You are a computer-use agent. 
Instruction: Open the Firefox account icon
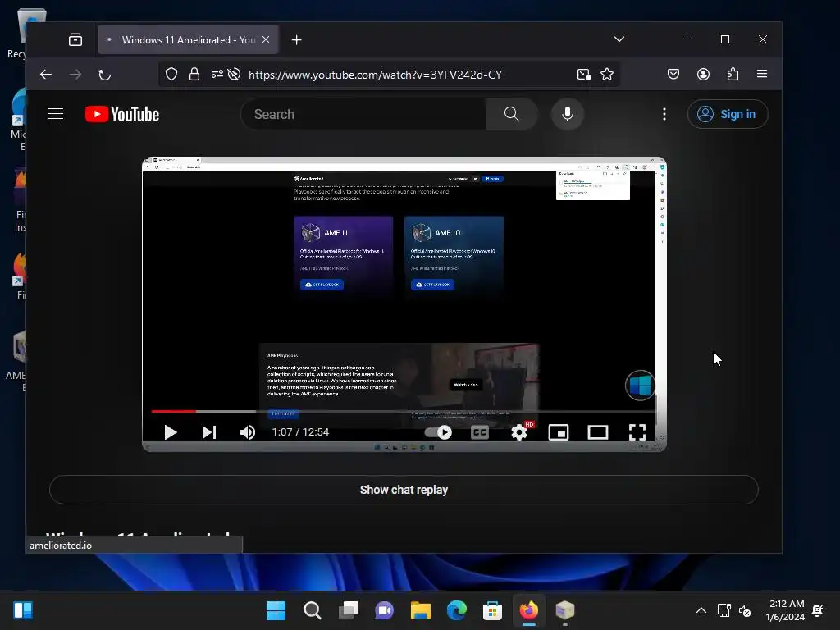703,74
